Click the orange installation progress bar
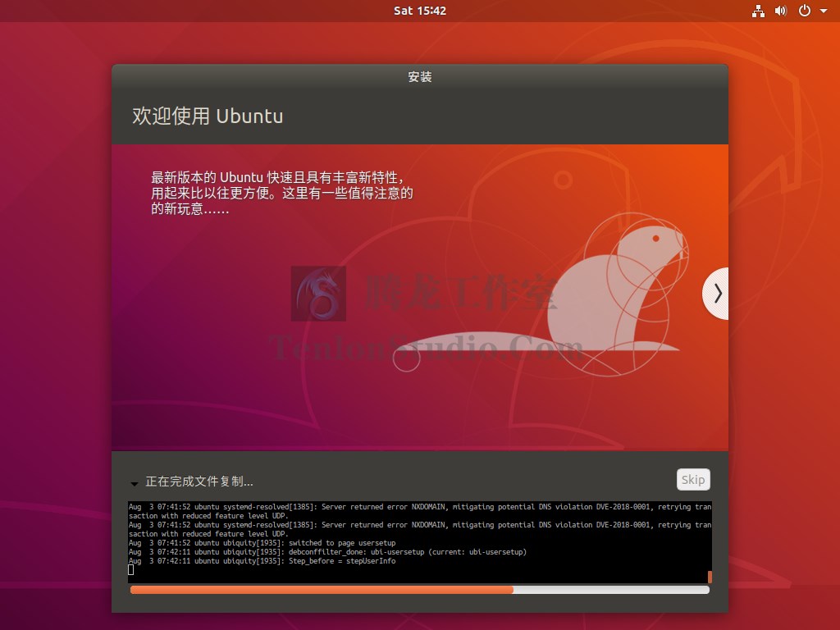The width and height of the screenshot is (840, 630). coord(419,590)
